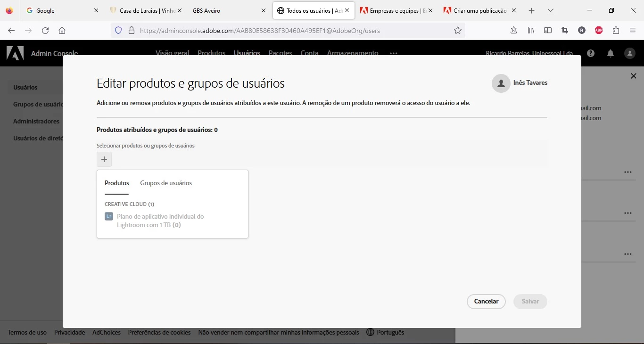Bookmark this page with the star icon
This screenshot has width=644, height=344.
pos(457,31)
